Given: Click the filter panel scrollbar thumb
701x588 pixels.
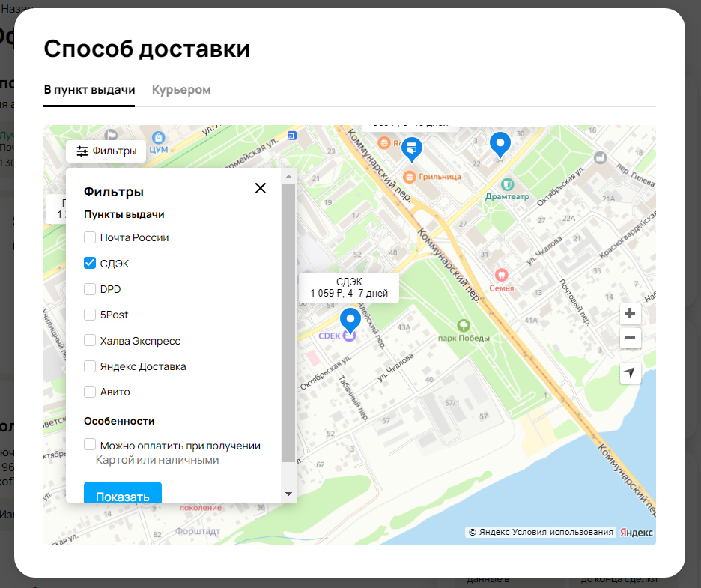Looking at the screenshot, I should (x=289, y=322).
